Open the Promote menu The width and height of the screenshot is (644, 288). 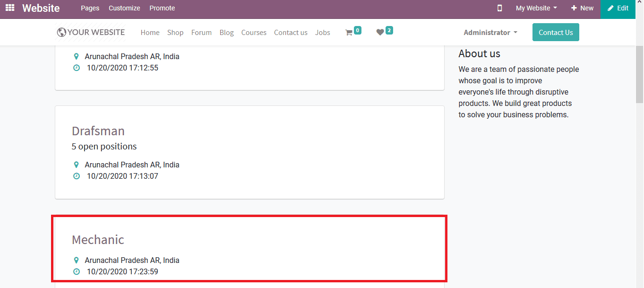(162, 8)
